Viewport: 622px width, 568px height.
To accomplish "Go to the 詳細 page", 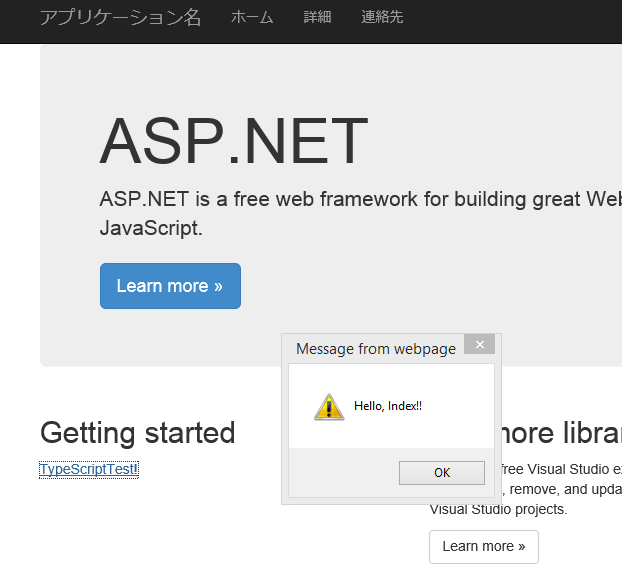I will (x=317, y=17).
